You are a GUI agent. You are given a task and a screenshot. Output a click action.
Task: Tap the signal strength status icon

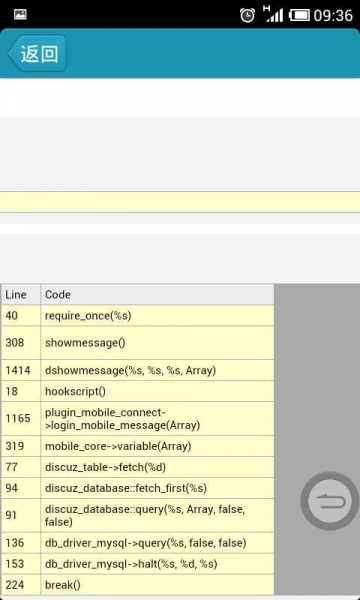pyautogui.click(x=273, y=14)
